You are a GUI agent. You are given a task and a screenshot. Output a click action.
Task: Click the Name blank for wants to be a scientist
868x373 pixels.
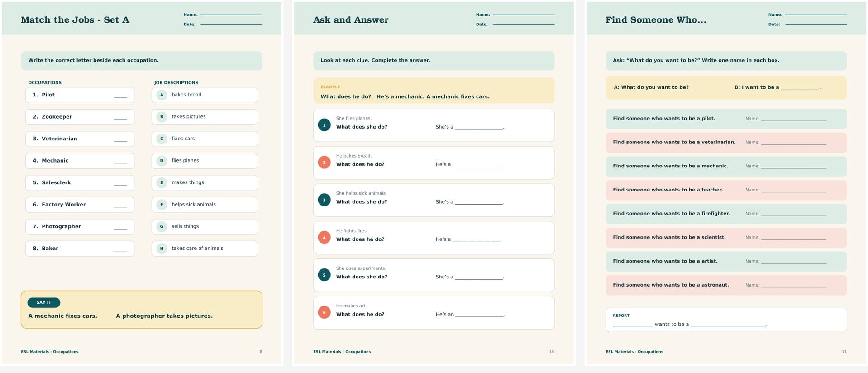tap(794, 238)
